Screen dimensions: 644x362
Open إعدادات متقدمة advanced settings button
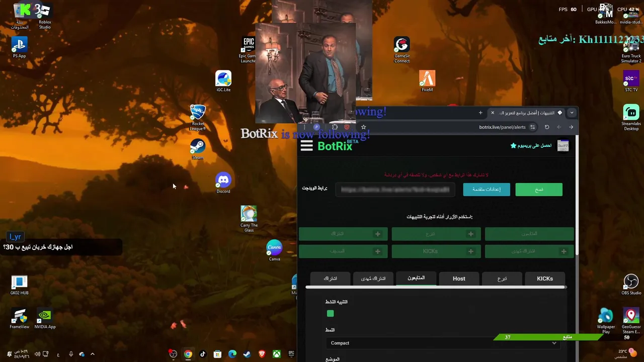[x=486, y=190]
